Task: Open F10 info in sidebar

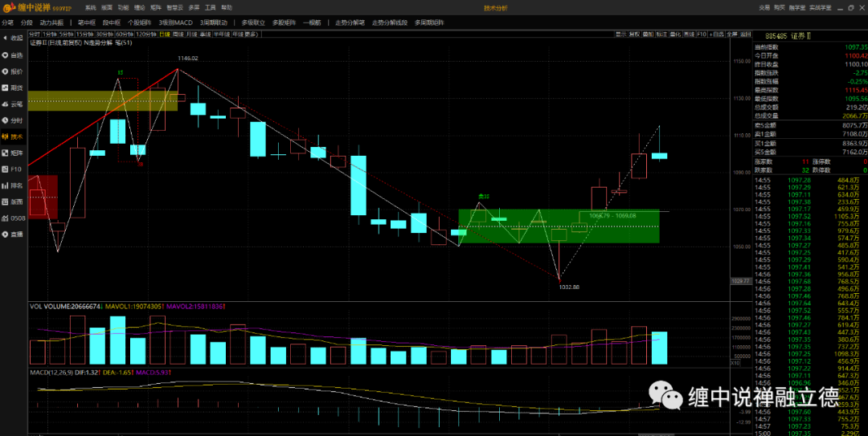Action: click(x=12, y=169)
